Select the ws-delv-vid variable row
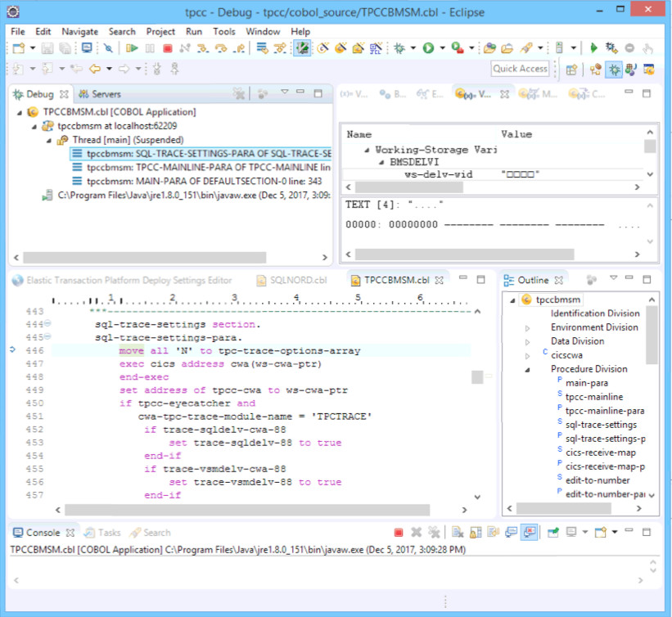 pyautogui.click(x=493, y=174)
